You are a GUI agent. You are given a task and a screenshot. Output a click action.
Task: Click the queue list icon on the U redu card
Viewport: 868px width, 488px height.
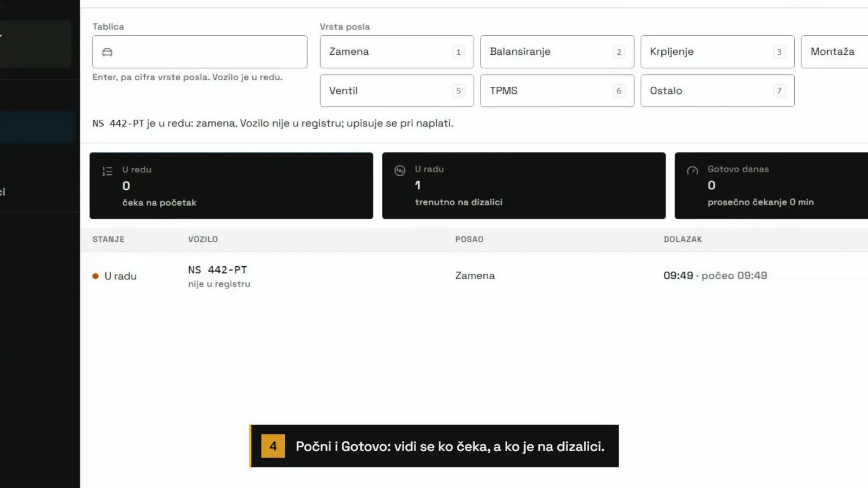point(107,171)
